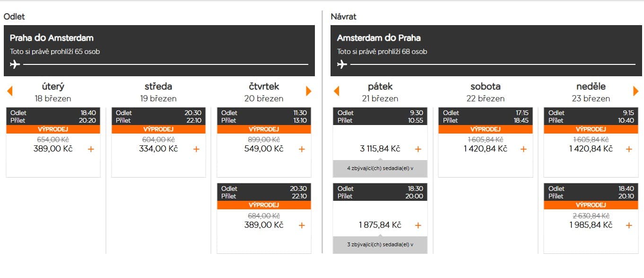The image size is (644, 278).
Task: Add the 1 875,84 Kč Friday evening flight
Action: point(418,225)
